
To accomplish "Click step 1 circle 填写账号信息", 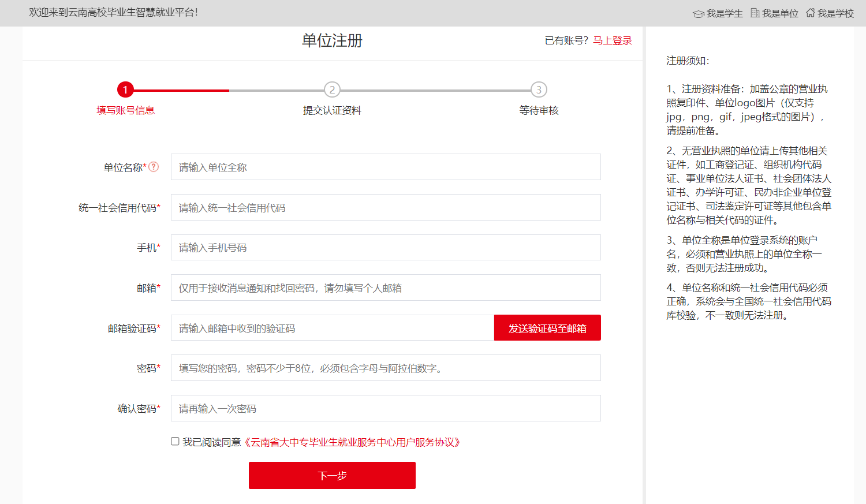I will click(x=125, y=90).
